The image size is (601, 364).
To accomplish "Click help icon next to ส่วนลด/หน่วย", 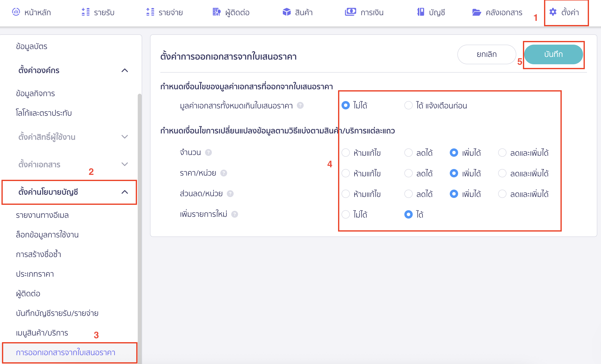I will (x=230, y=194).
